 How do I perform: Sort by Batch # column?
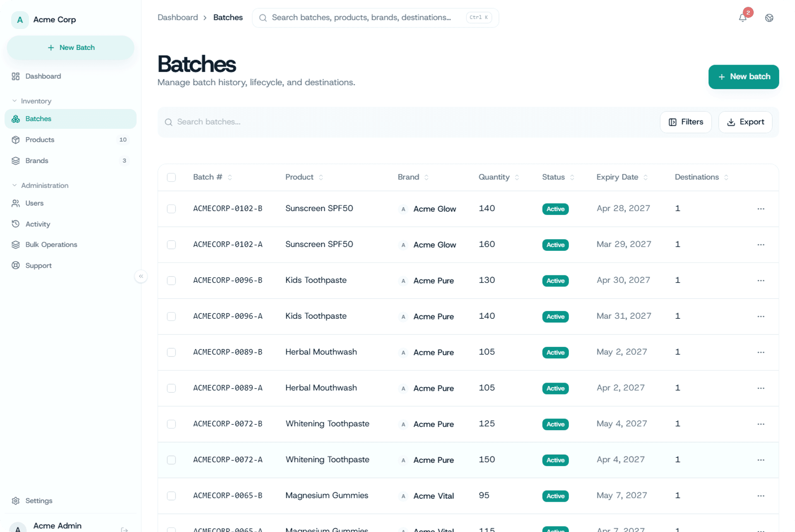point(212,177)
